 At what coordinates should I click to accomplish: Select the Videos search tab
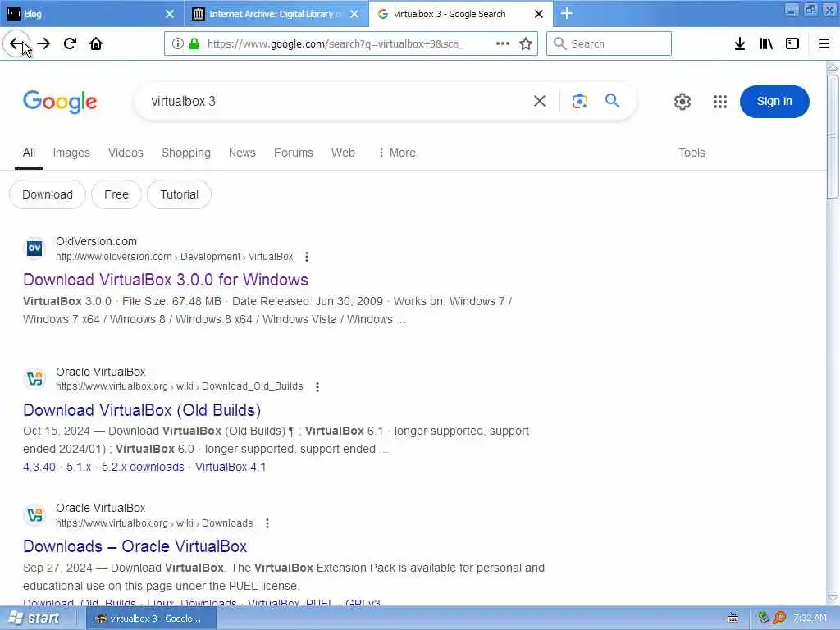coord(126,153)
